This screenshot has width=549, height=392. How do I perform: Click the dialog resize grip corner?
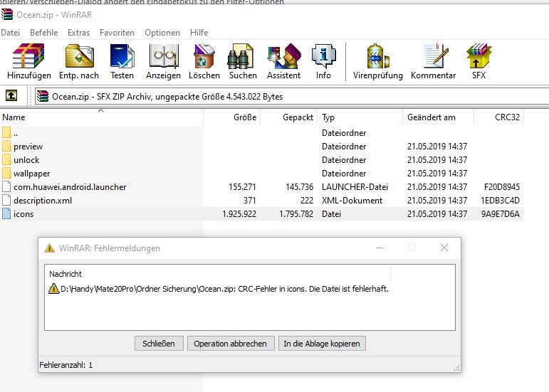click(456, 368)
